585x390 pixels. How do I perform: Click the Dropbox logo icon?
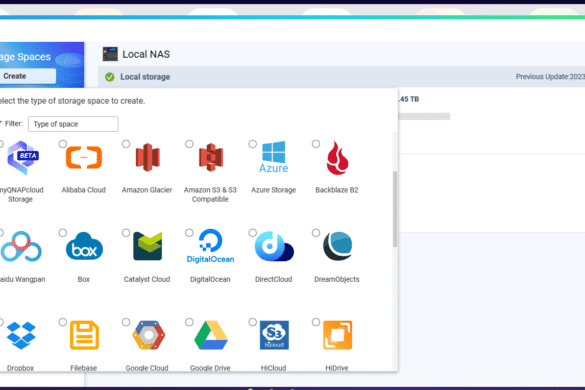pyautogui.click(x=21, y=335)
